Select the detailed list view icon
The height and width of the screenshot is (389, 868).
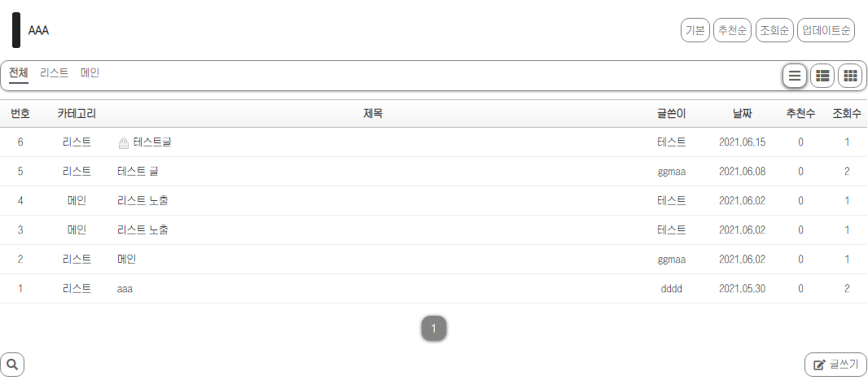[822, 76]
